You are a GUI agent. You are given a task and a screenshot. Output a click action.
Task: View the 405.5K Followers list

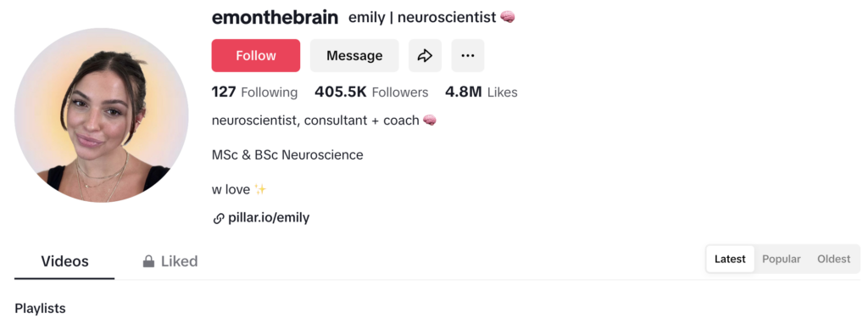click(x=371, y=92)
